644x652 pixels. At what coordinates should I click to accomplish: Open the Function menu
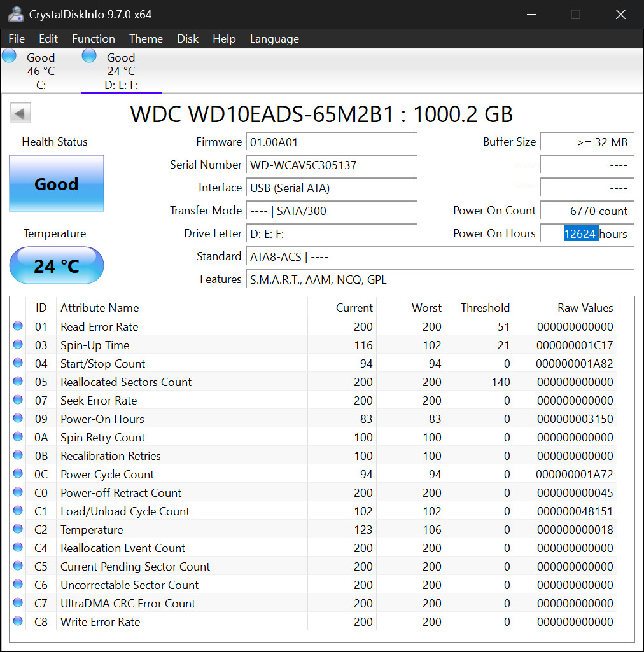point(93,39)
